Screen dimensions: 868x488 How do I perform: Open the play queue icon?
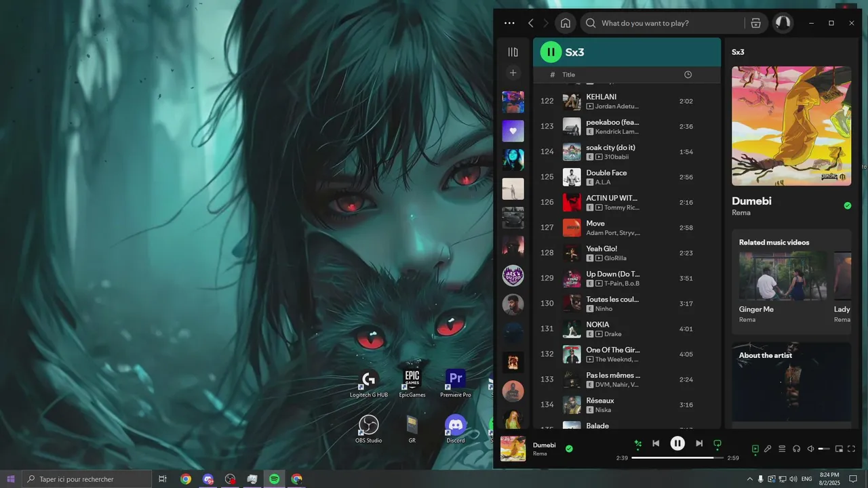pyautogui.click(x=782, y=449)
